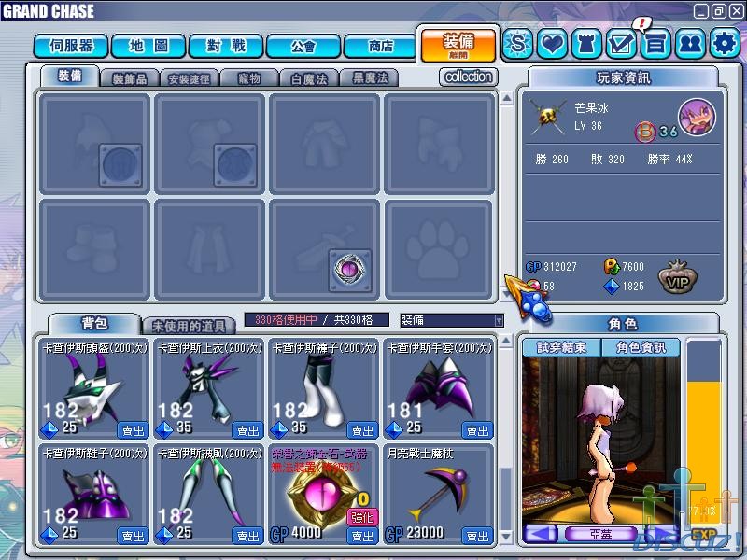Image resolution: width=747 pixels, height=560 pixels.
Task: Select the 背包 backpack tab
Action: 94,324
